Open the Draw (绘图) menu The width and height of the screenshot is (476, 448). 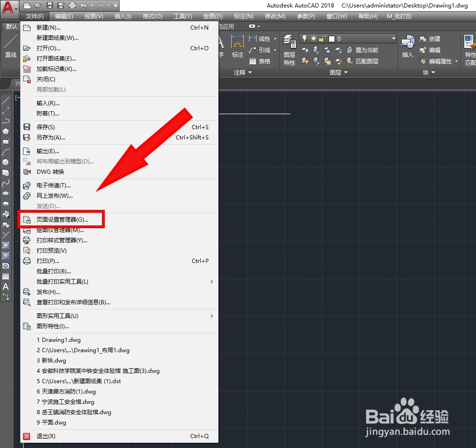[213, 16]
